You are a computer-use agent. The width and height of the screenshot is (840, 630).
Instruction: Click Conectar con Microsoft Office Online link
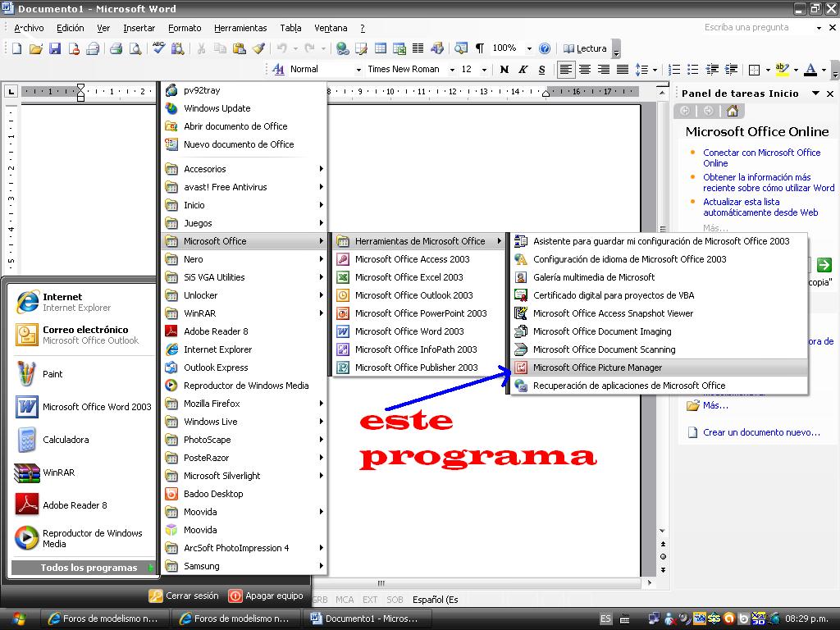click(761, 158)
